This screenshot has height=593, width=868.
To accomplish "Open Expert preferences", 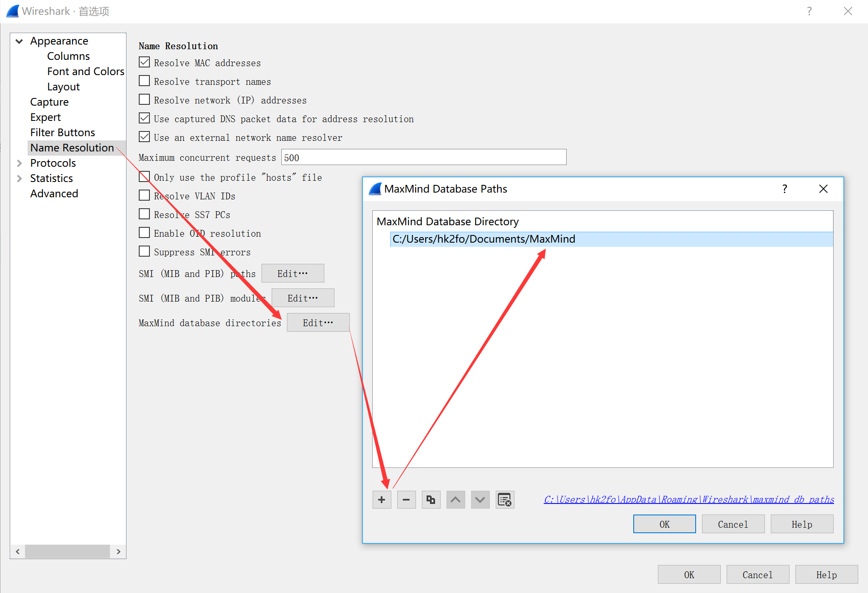I will [x=45, y=117].
